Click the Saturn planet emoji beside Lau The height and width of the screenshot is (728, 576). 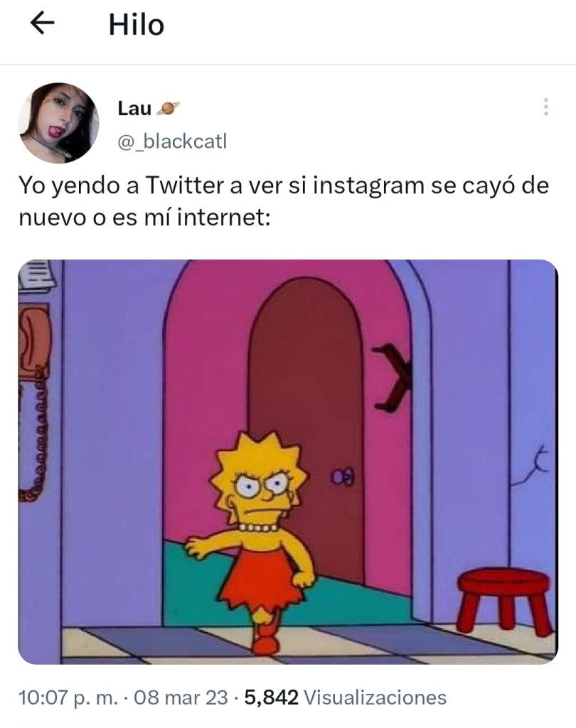168,109
